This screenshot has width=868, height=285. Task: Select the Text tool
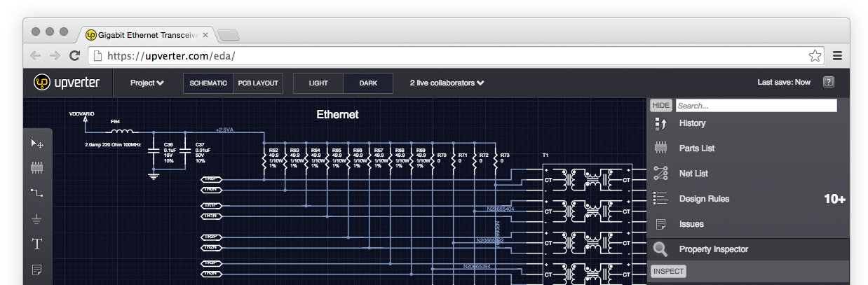coord(37,244)
